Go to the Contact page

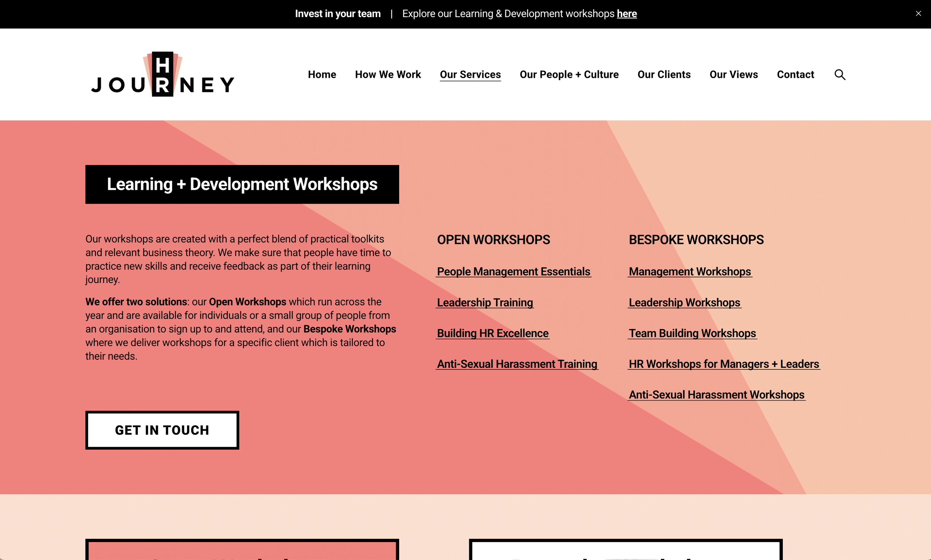(795, 75)
